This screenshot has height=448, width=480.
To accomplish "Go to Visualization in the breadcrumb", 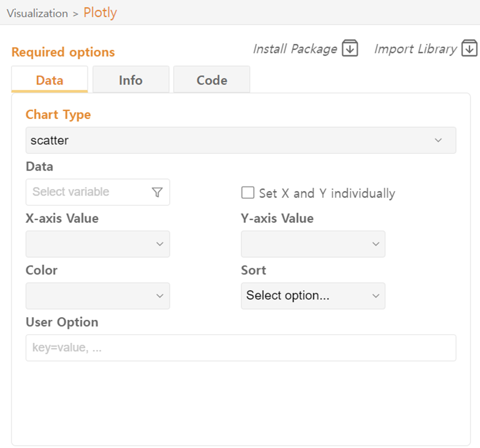I will (x=37, y=13).
